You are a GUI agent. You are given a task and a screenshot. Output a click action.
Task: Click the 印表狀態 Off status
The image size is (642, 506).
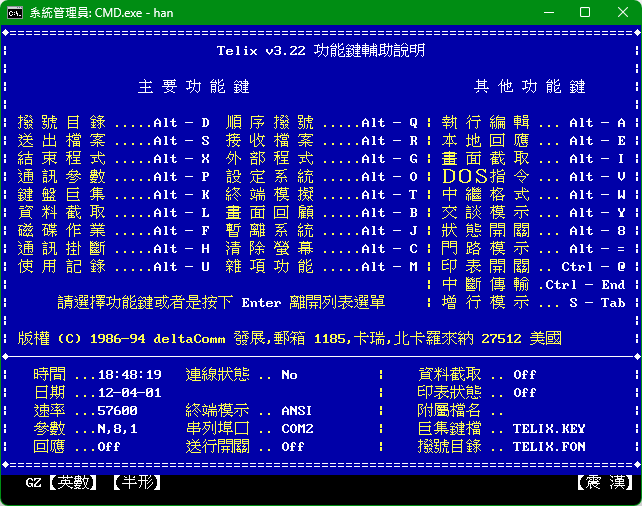524,393
